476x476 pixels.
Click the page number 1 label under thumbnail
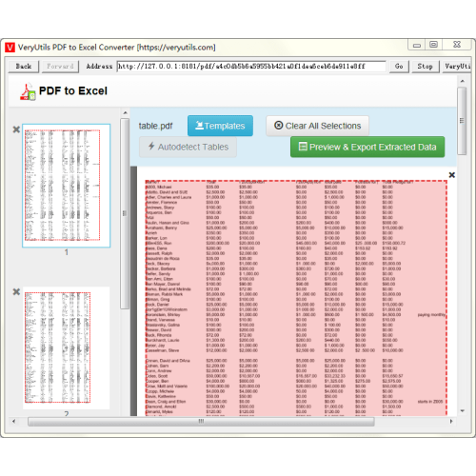(x=67, y=252)
